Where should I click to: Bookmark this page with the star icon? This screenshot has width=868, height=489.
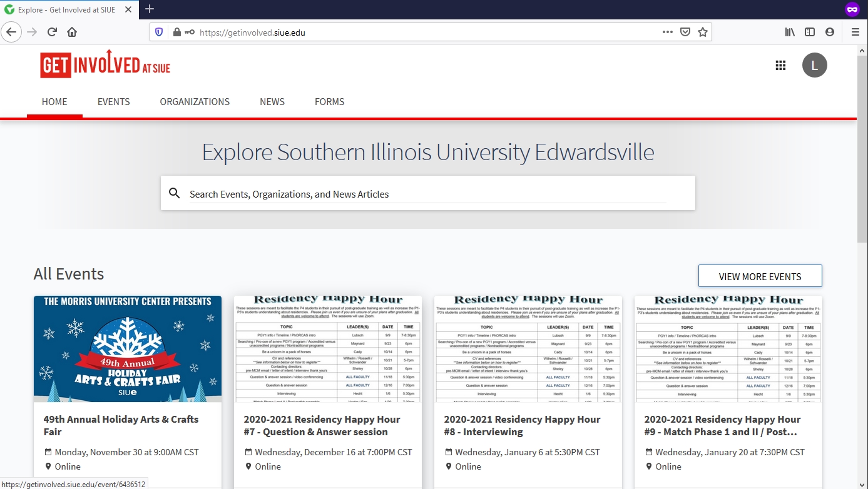coord(703,32)
